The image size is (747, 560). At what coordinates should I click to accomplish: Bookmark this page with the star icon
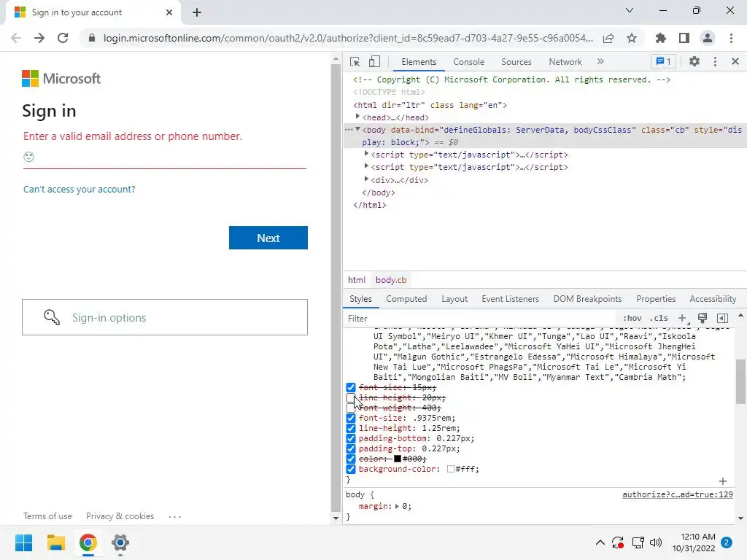pos(631,38)
